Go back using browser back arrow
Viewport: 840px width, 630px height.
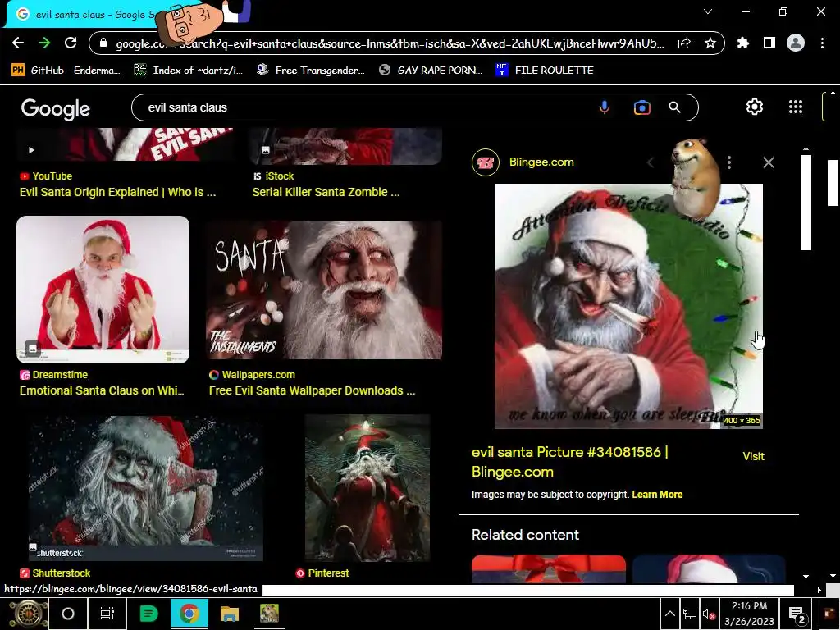pos(18,43)
